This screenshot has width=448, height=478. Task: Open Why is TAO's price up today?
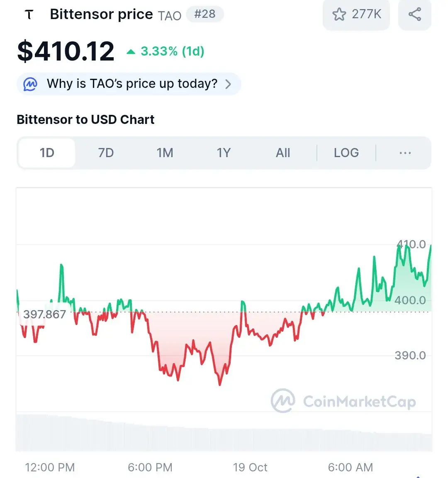tap(132, 84)
